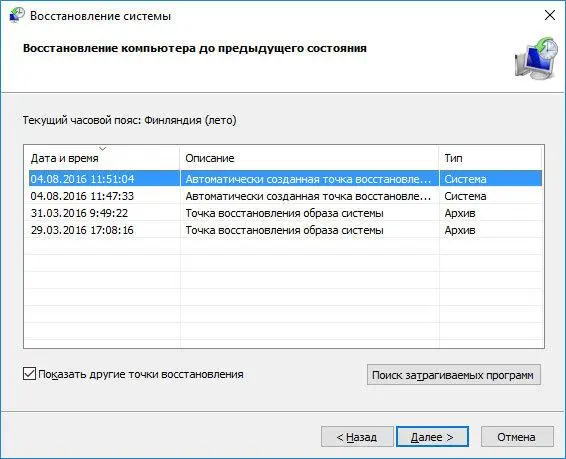Screen dimensions: 566x459
Task: Click empty area of restore points list
Action: click(x=284, y=292)
